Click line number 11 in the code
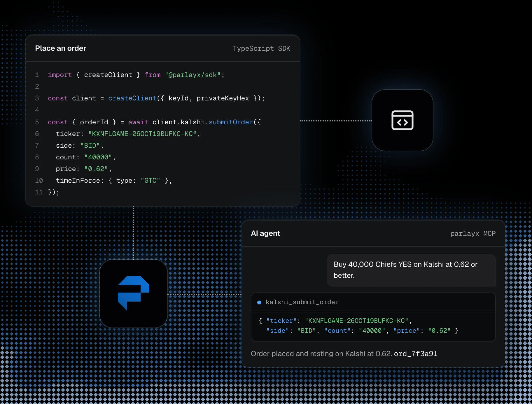Image resolution: width=532 pixels, height=404 pixels. pos(39,192)
